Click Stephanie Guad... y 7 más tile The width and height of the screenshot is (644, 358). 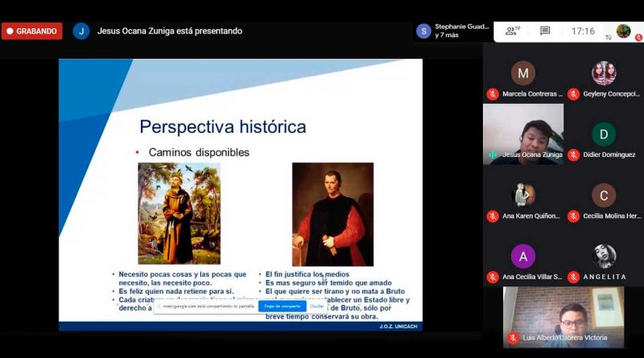(453, 31)
